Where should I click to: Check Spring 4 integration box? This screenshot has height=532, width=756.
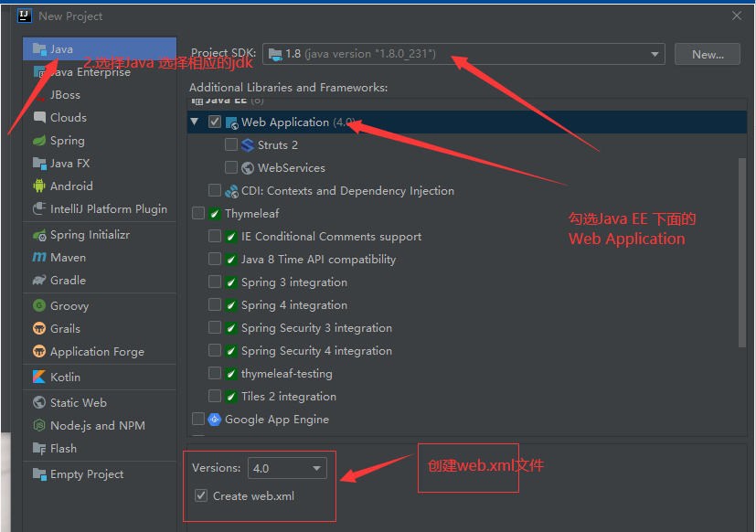(215, 304)
